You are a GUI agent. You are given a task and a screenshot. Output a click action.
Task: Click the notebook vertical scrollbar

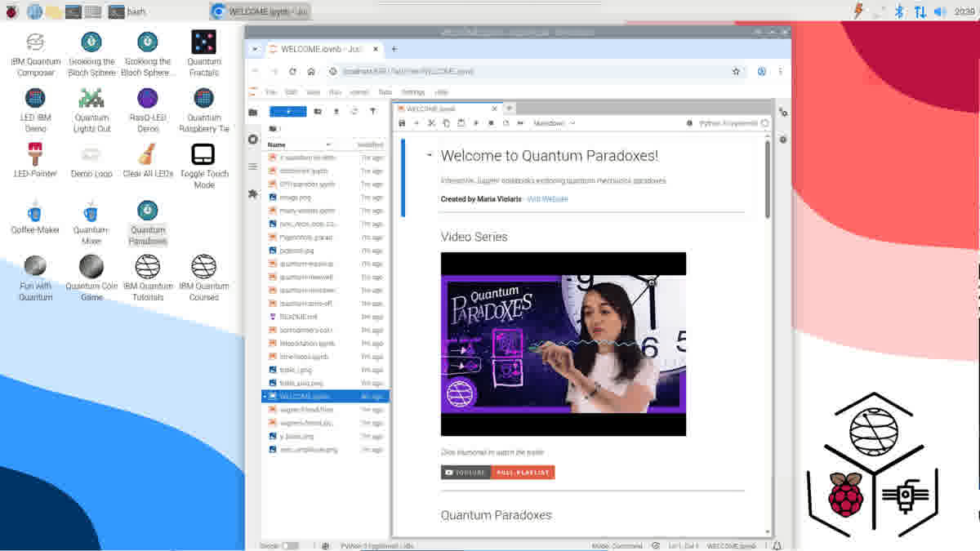tap(767, 181)
